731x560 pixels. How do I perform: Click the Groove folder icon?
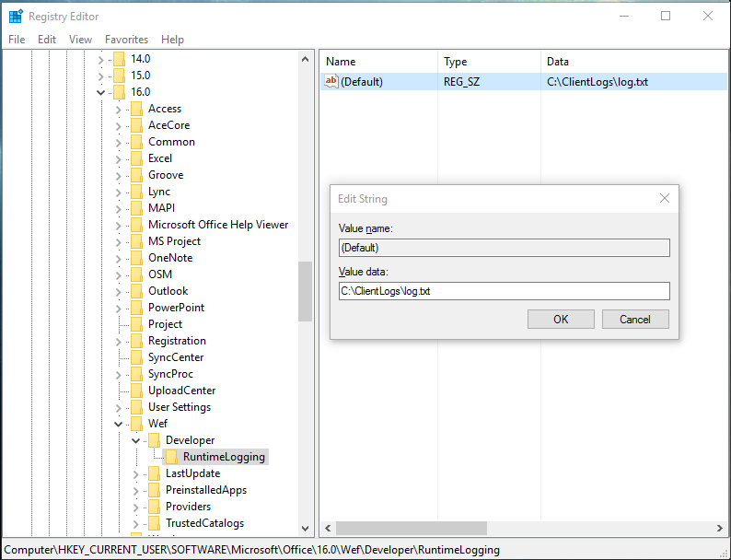136,175
